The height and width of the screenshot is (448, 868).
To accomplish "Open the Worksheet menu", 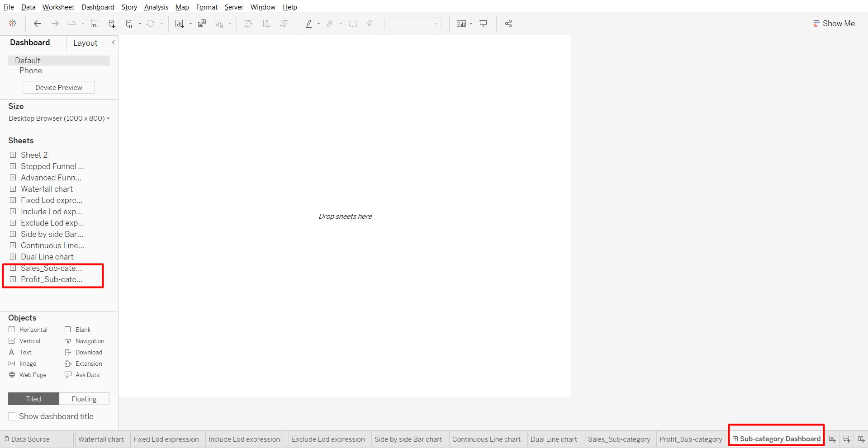I will tap(58, 7).
